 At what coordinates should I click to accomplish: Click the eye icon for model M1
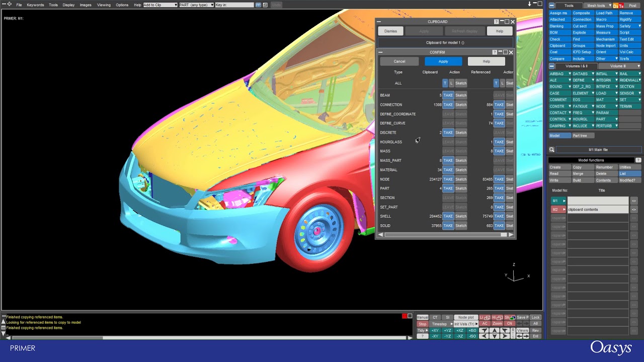pos(634,201)
